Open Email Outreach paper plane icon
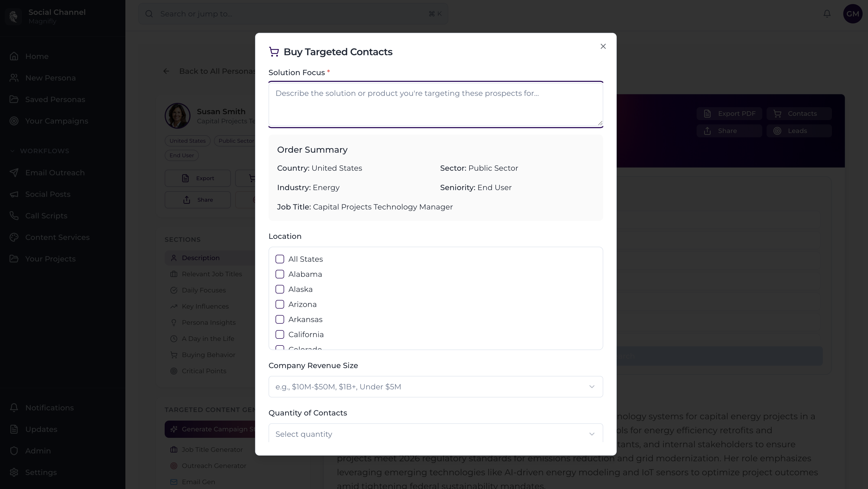Image resolution: width=868 pixels, height=489 pixels. pyautogui.click(x=14, y=173)
